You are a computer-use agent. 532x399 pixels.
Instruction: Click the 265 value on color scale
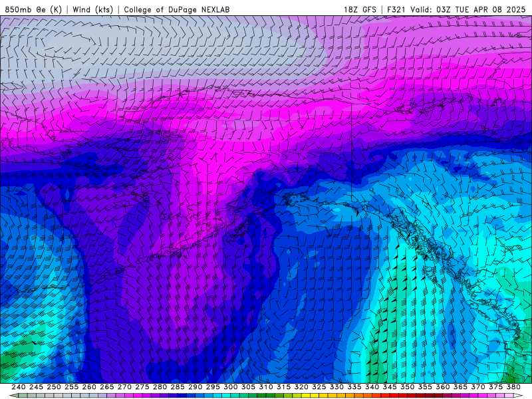click(107, 387)
